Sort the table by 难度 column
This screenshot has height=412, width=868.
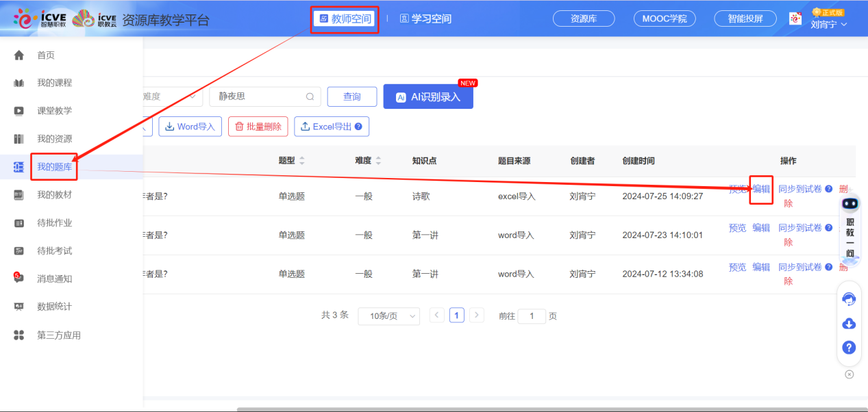click(x=378, y=161)
